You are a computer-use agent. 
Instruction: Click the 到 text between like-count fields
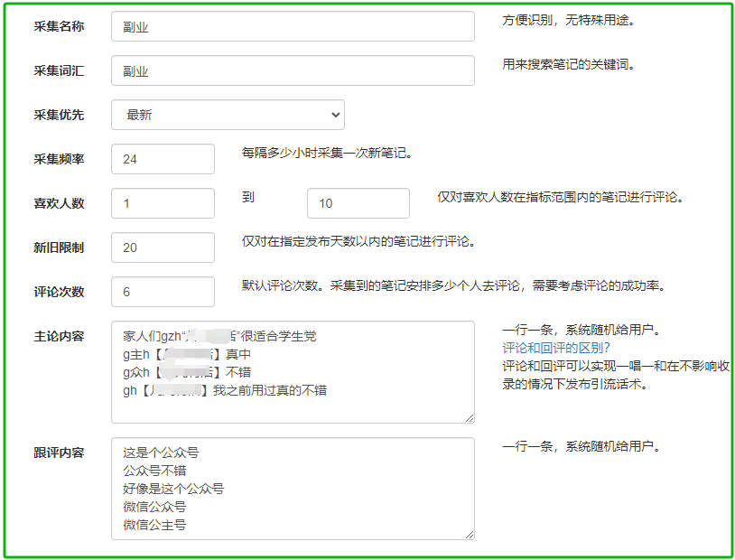248,197
